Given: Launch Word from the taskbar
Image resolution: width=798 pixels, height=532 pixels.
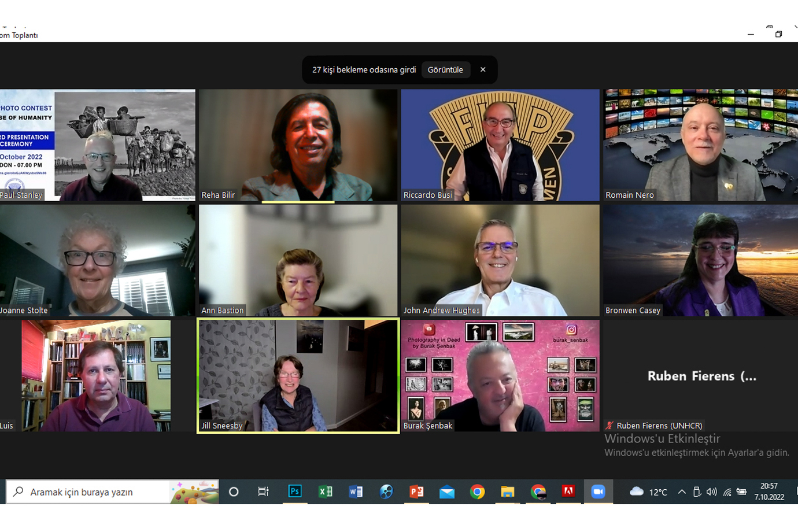Looking at the screenshot, I should point(356,492).
